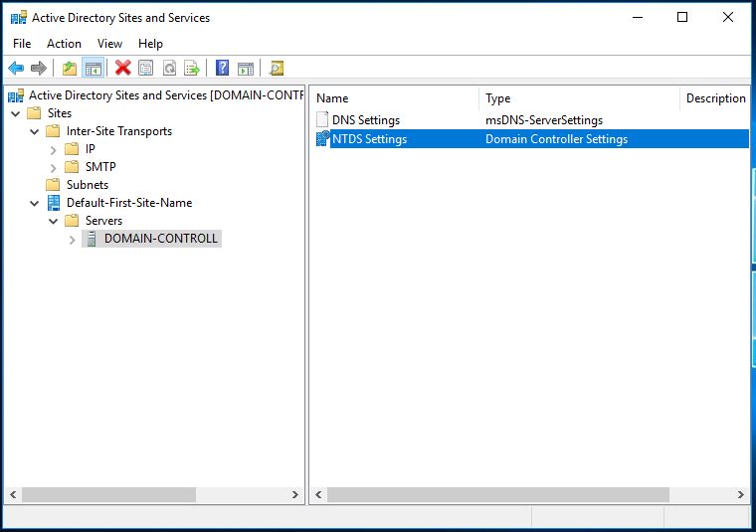Click the red Delete icon
This screenshot has width=756, height=532.
[122, 69]
